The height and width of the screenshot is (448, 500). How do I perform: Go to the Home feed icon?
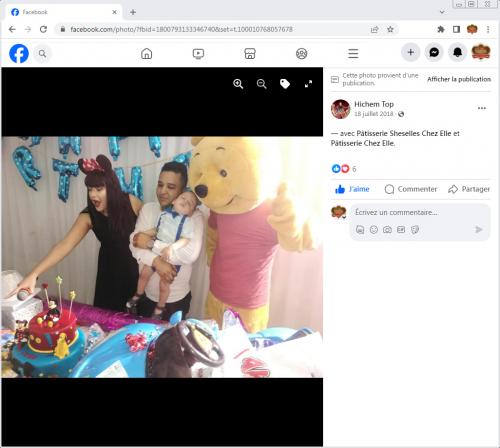click(147, 53)
